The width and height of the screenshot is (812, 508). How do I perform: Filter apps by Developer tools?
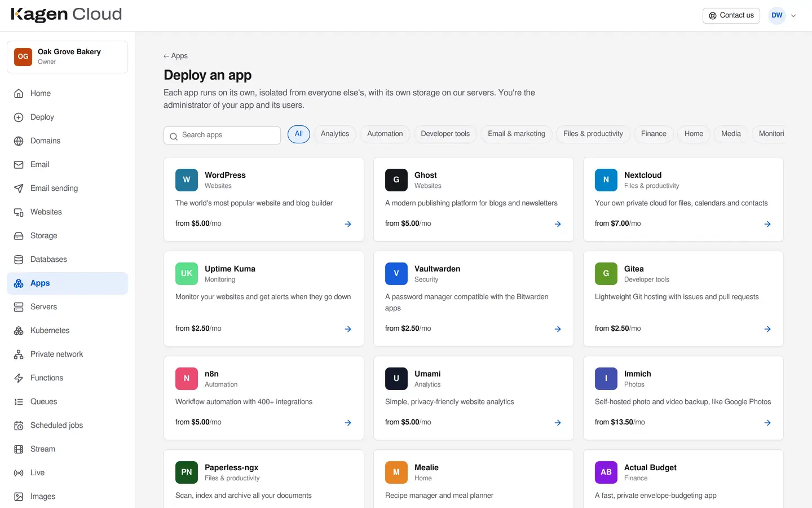(445, 134)
